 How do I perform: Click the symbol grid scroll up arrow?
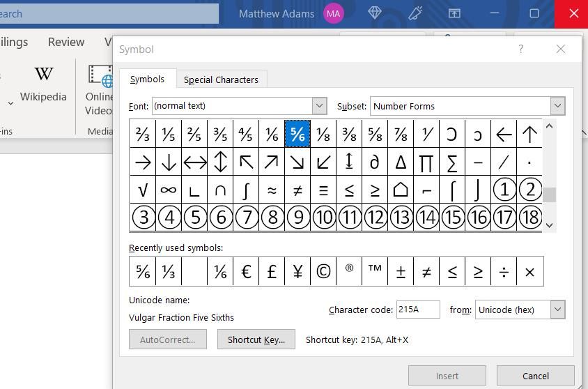tap(550, 126)
